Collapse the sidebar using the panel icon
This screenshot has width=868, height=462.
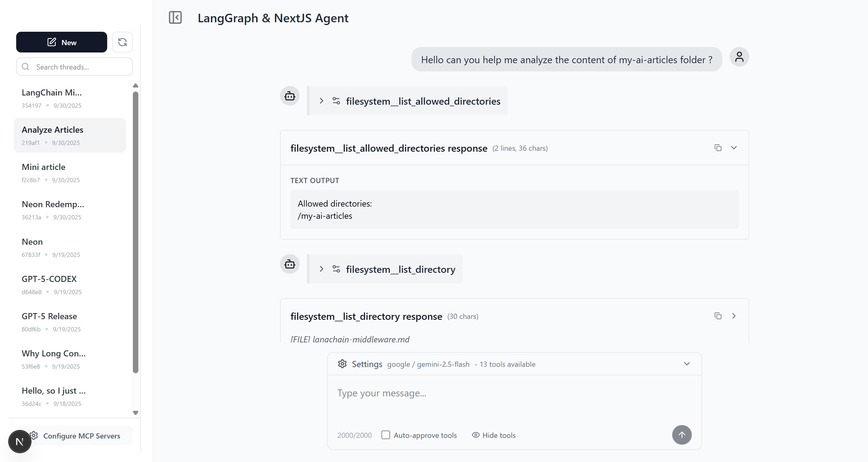tap(175, 17)
